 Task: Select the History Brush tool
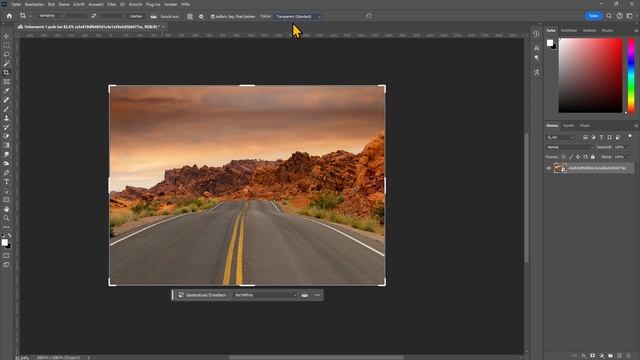[6, 127]
